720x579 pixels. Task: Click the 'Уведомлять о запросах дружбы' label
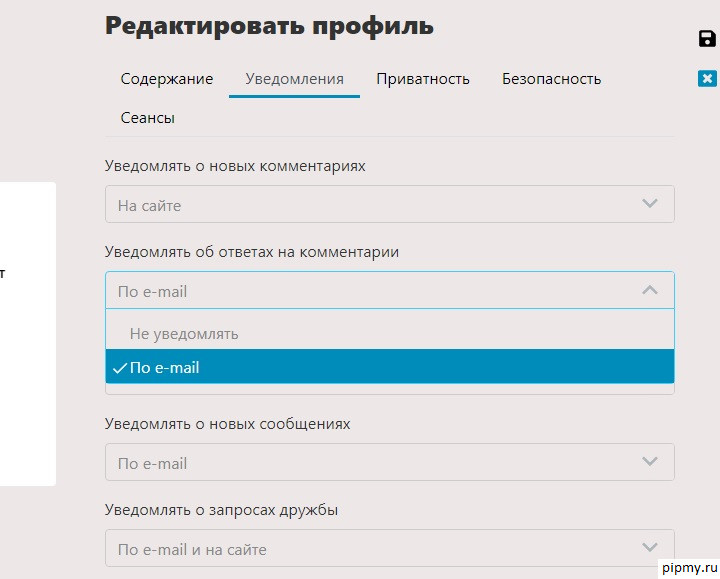click(221, 510)
